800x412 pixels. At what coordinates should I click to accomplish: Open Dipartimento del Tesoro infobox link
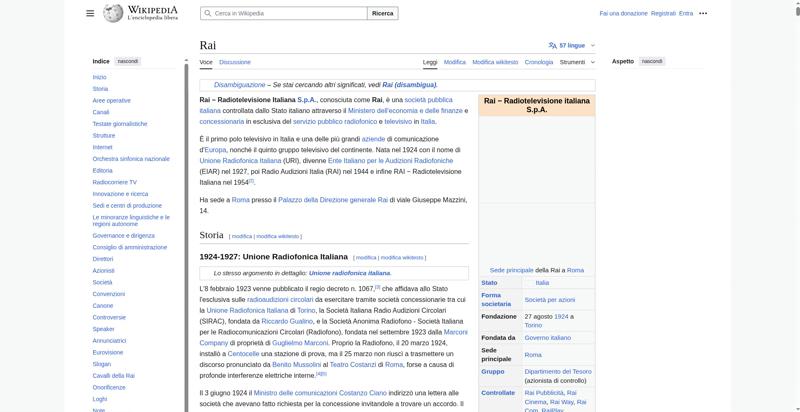(x=558, y=372)
